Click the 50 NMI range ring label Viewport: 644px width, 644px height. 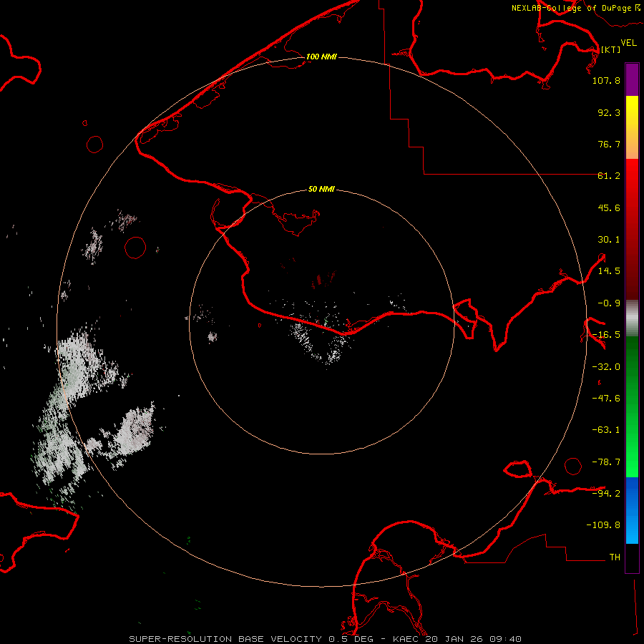tap(321, 189)
